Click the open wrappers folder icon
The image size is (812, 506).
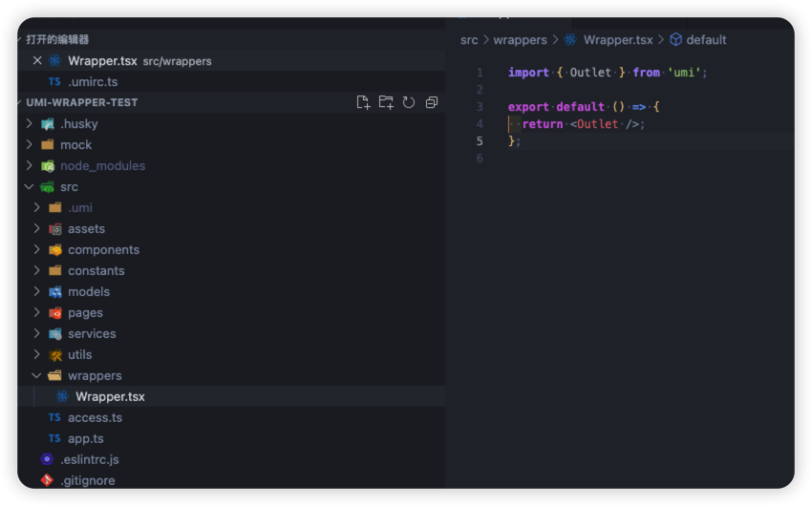coord(54,375)
